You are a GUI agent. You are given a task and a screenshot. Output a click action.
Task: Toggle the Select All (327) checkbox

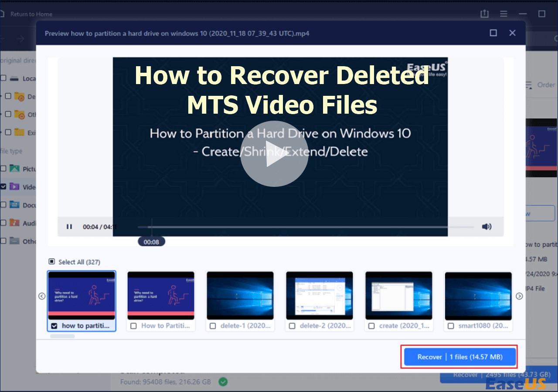pyautogui.click(x=51, y=262)
